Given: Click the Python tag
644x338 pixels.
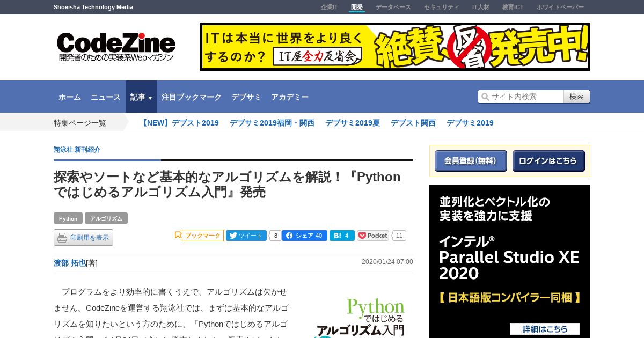Looking at the screenshot, I should [68, 218].
